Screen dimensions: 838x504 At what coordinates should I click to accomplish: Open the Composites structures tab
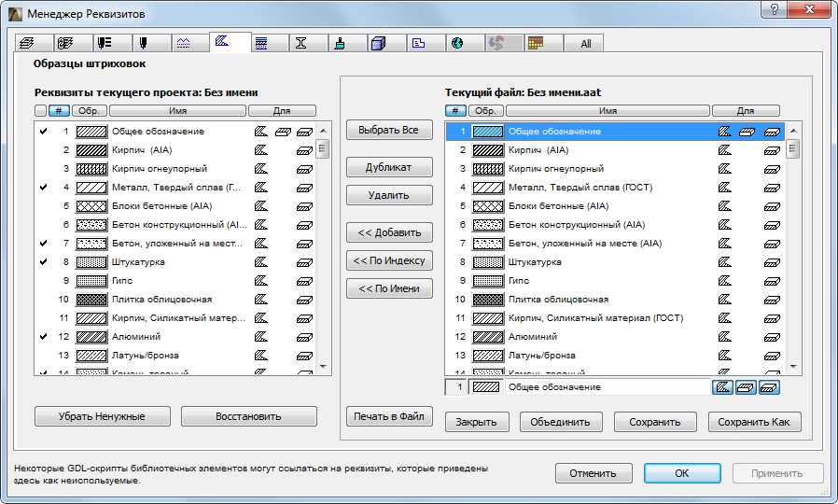click(270, 43)
